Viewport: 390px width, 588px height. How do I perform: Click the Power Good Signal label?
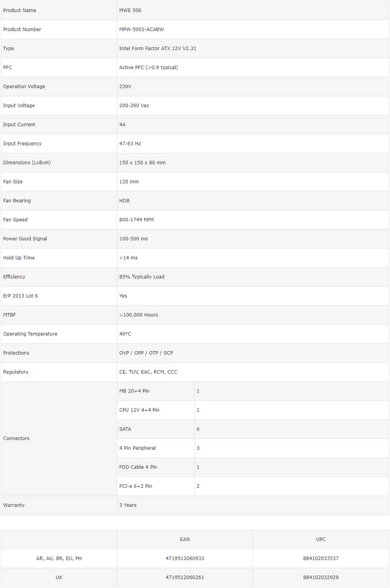[25, 239]
